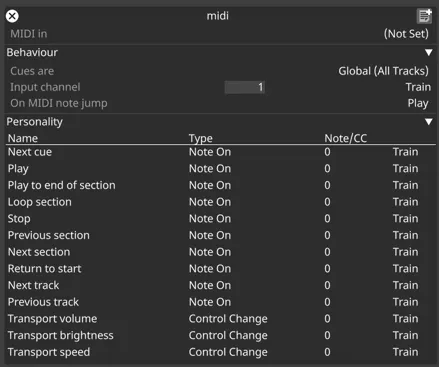Select the Previous section name

click(49, 235)
